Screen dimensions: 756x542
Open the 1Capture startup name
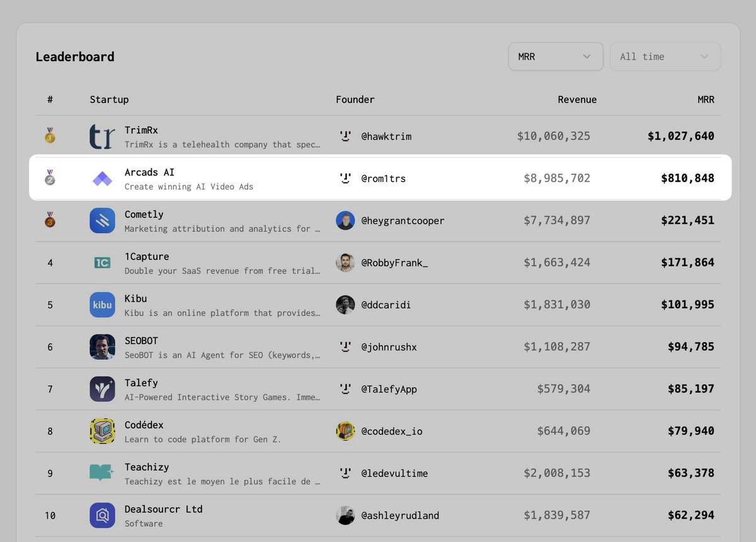point(147,257)
